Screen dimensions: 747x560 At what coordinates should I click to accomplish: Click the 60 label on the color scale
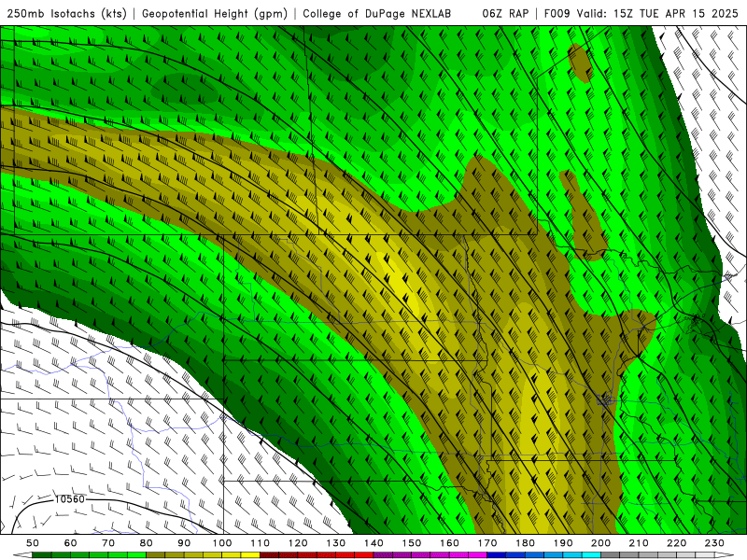tap(71, 543)
